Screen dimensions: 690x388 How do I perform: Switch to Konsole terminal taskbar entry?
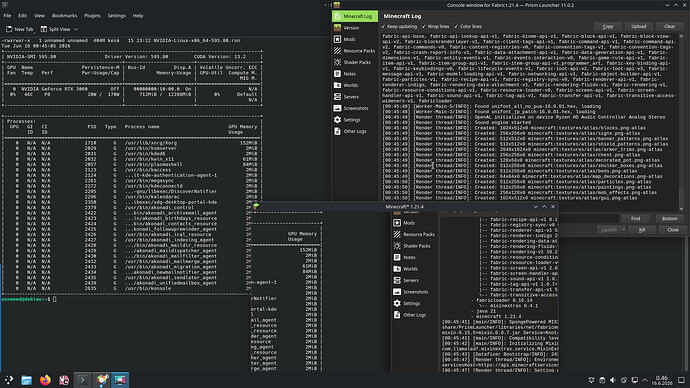click(x=83, y=380)
